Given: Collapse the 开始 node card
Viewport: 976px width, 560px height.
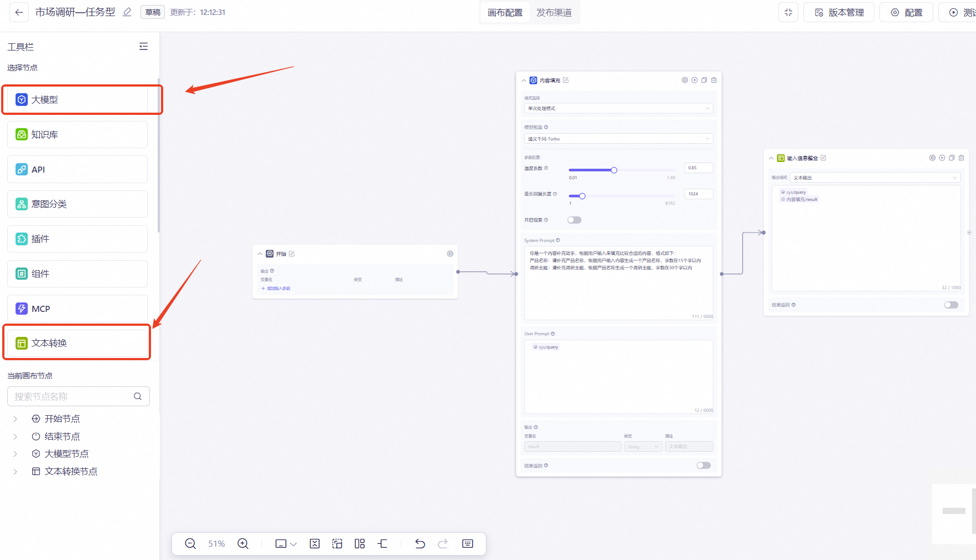Looking at the screenshot, I should (260, 254).
